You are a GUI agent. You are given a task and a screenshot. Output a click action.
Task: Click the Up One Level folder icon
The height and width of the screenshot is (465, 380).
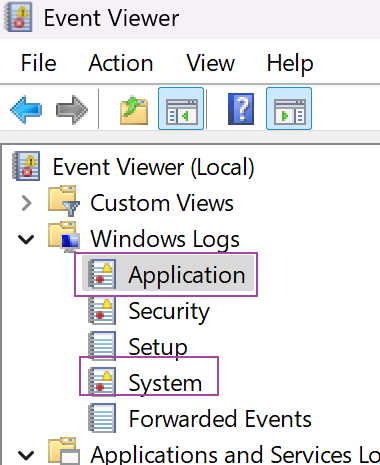[134, 110]
